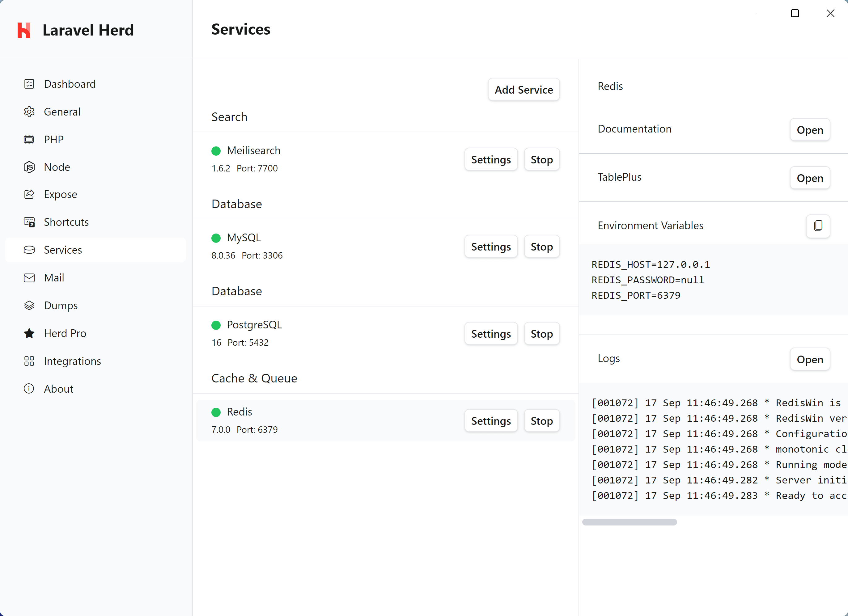Image resolution: width=848 pixels, height=616 pixels.
Task: Open Herd Pro via star icon
Action: tap(29, 333)
